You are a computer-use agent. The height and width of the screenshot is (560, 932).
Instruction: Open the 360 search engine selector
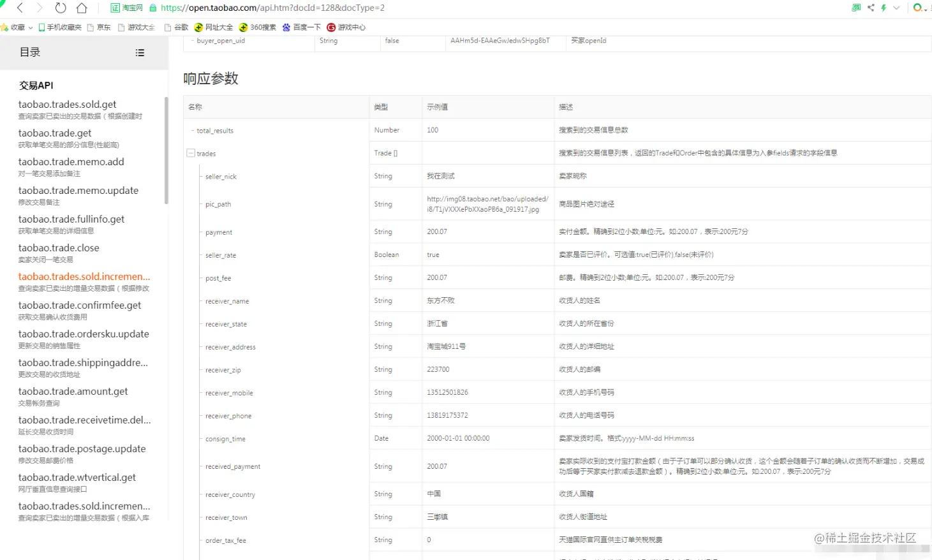point(920,8)
